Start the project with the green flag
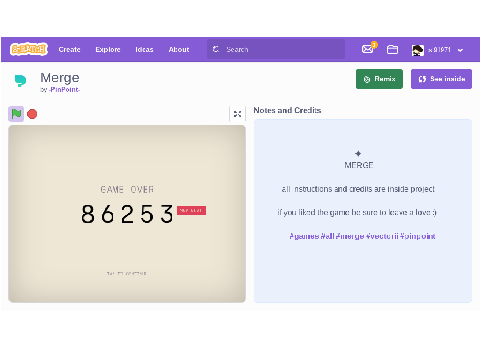The width and height of the screenshot is (480, 360). [16, 114]
